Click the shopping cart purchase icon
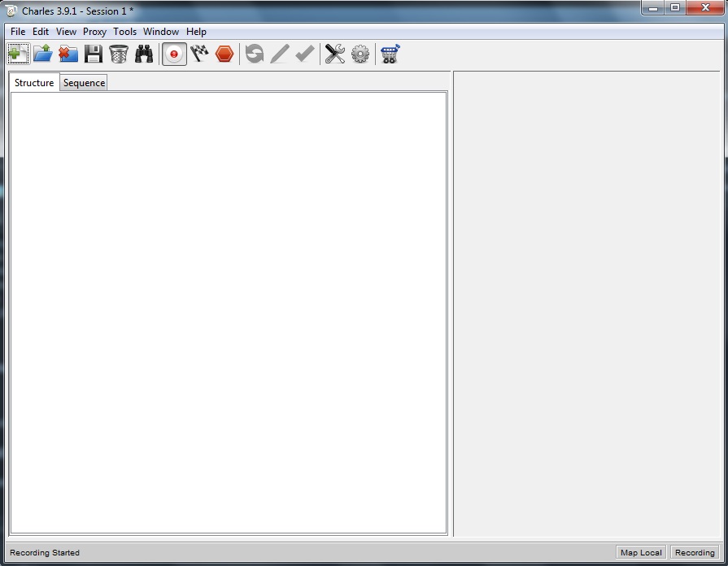Image resolution: width=728 pixels, height=566 pixels. [x=390, y=54]
